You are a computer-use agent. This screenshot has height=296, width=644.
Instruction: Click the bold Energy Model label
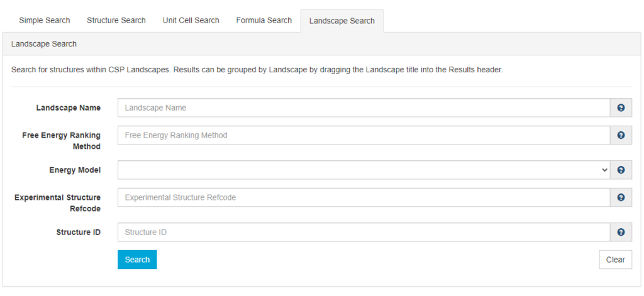point(75,170)
